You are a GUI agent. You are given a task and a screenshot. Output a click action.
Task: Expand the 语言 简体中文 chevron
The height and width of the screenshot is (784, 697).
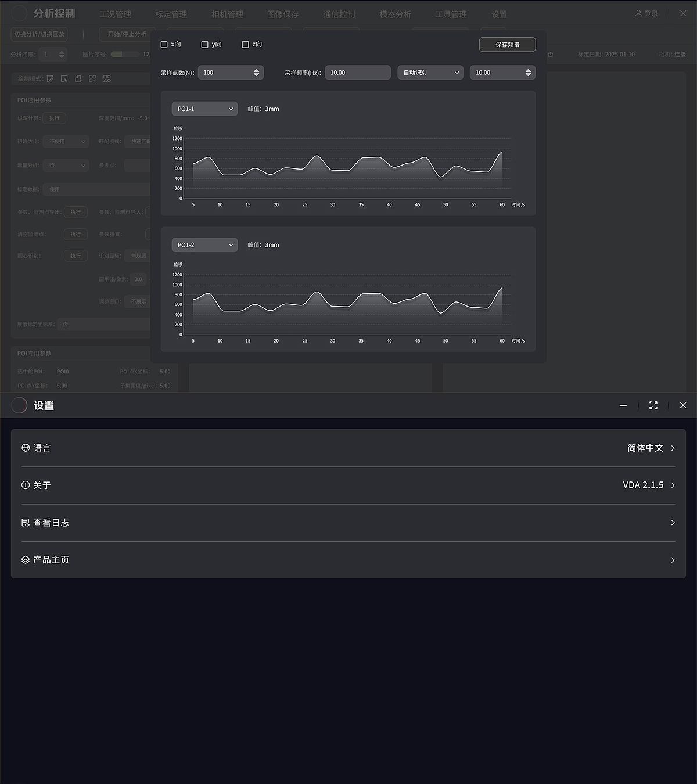(x=673, y=448)
